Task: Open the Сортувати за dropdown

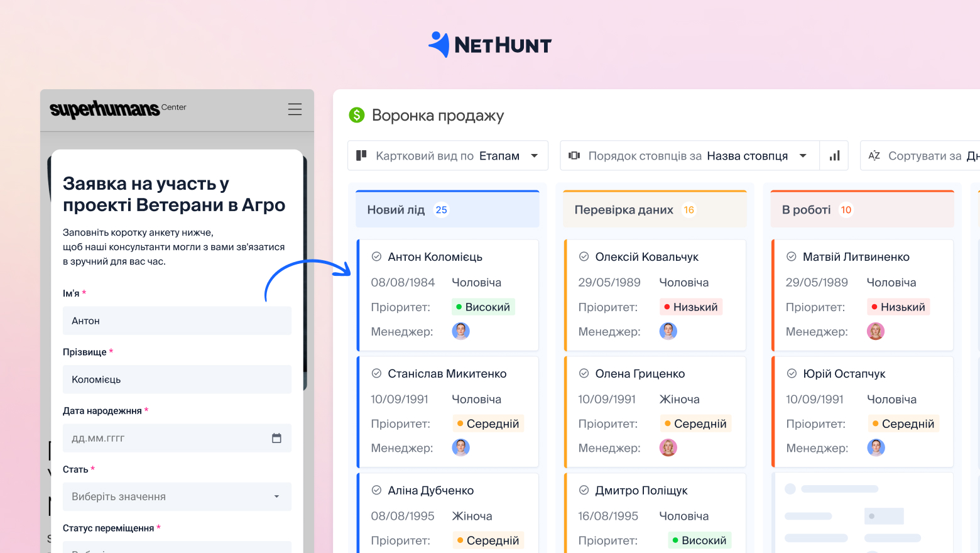Action: click(920, 155)
